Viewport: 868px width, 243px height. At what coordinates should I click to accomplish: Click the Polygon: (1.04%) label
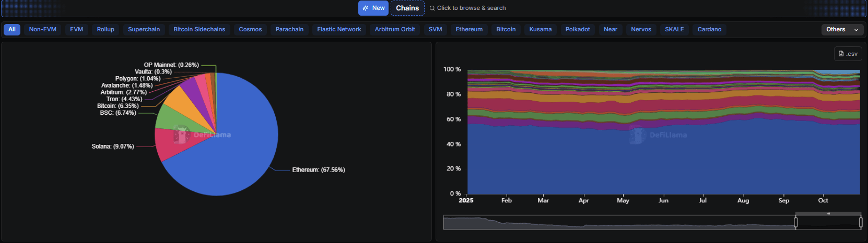pyautogui.click(x=138, y=79)
